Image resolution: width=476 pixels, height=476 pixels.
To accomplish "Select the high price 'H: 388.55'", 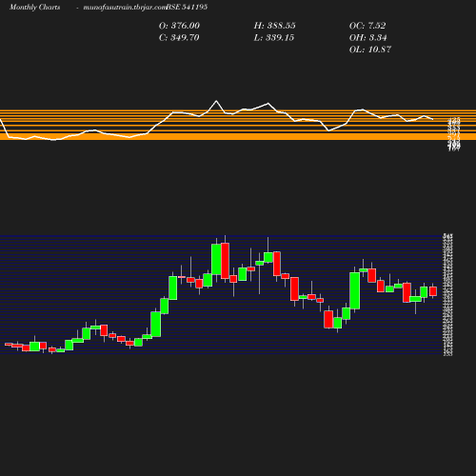I will [x=275, y=26].
